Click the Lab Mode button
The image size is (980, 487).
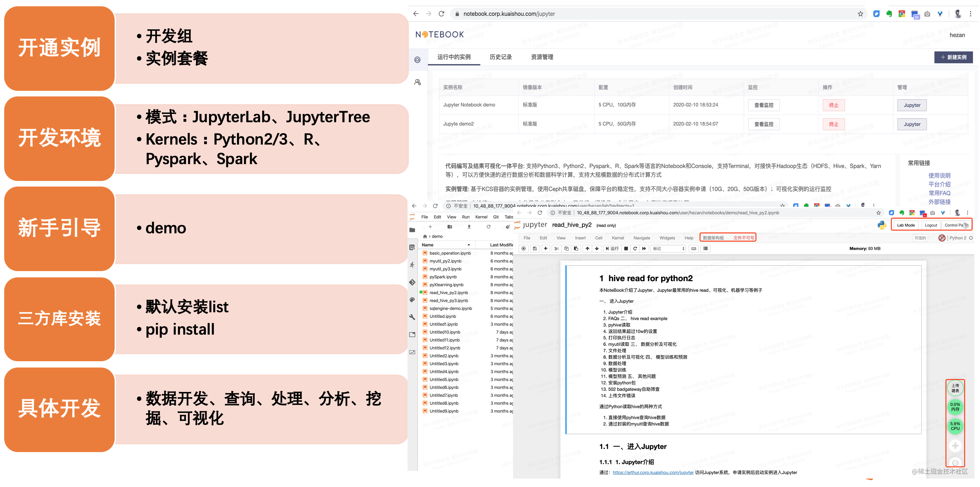(x=906, y=225)
